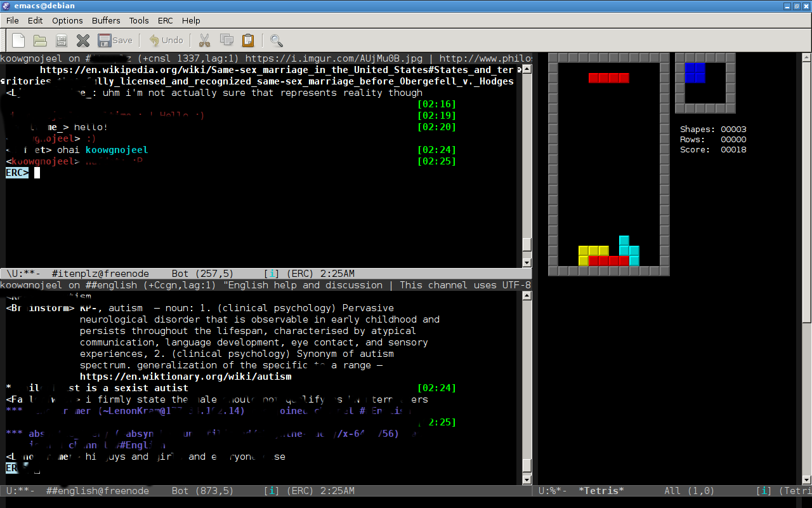
Task: Click the [02:20] timestamp
Action: [x=437, y=127]
